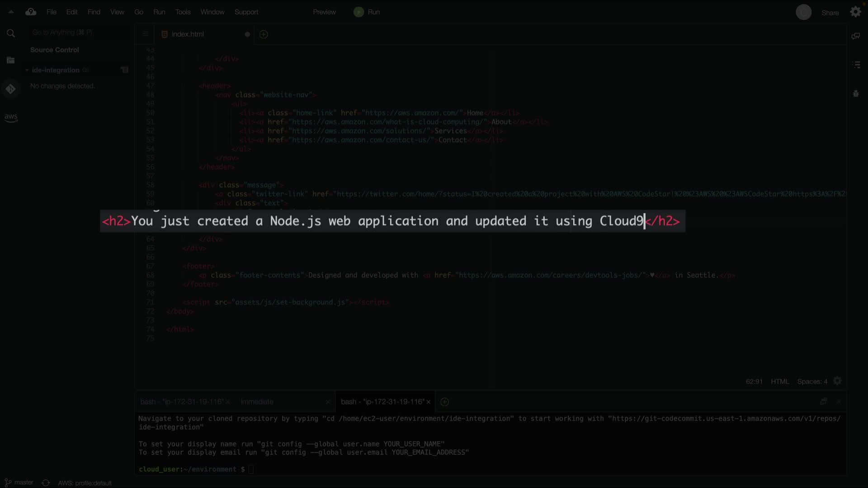The height and width of the screenshot is (488, 868).
Task: Hide the menu bar with arrow toggle
Action: pos(11,12)
